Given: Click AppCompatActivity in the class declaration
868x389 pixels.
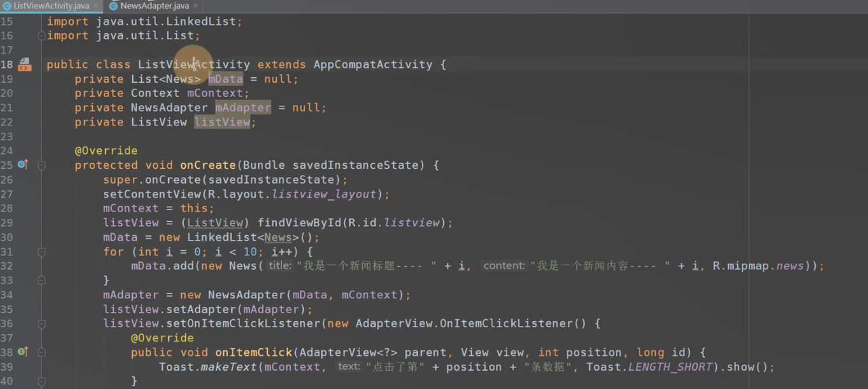Looking at the screenshot, I should pos(372,64).
